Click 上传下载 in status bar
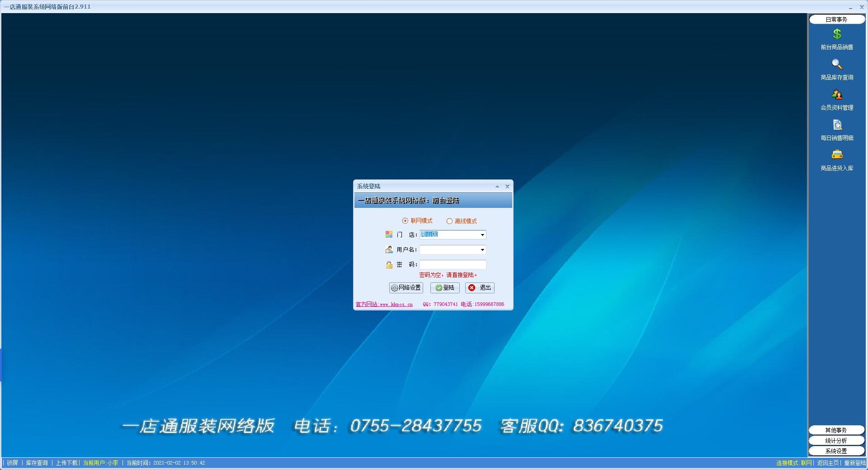This screenshot has height=470, width=868. (66, 463)
